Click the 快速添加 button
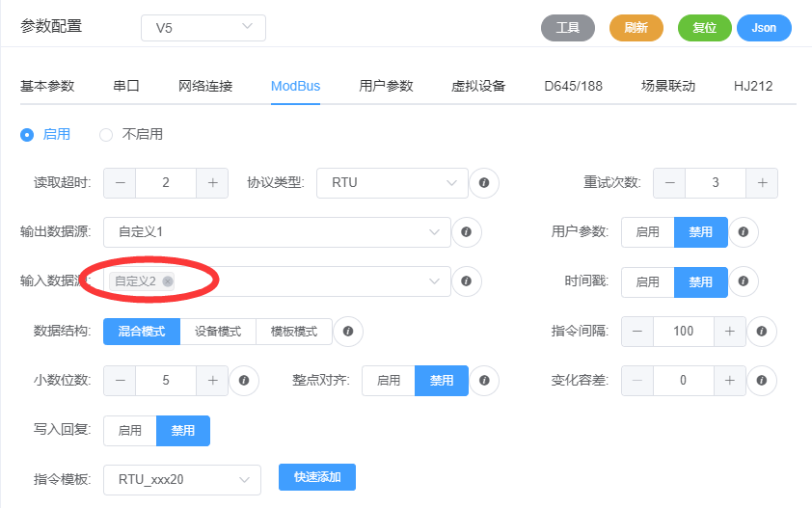 coord(316,477)
